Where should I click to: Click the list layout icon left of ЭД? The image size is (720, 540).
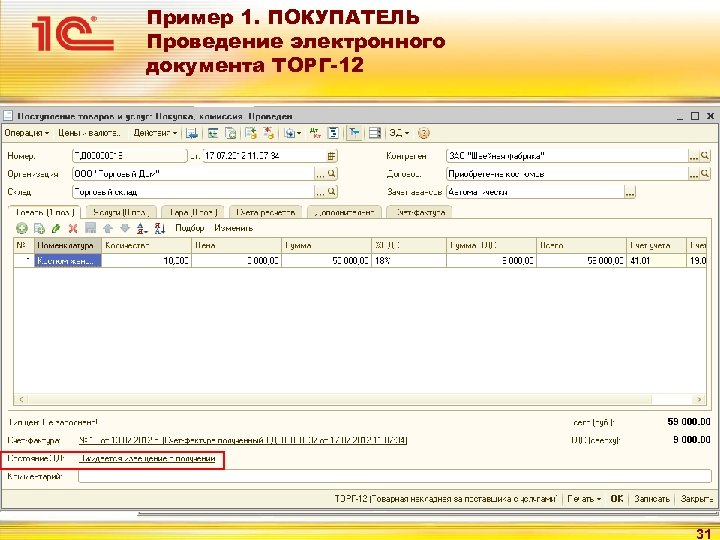(375, 133)
